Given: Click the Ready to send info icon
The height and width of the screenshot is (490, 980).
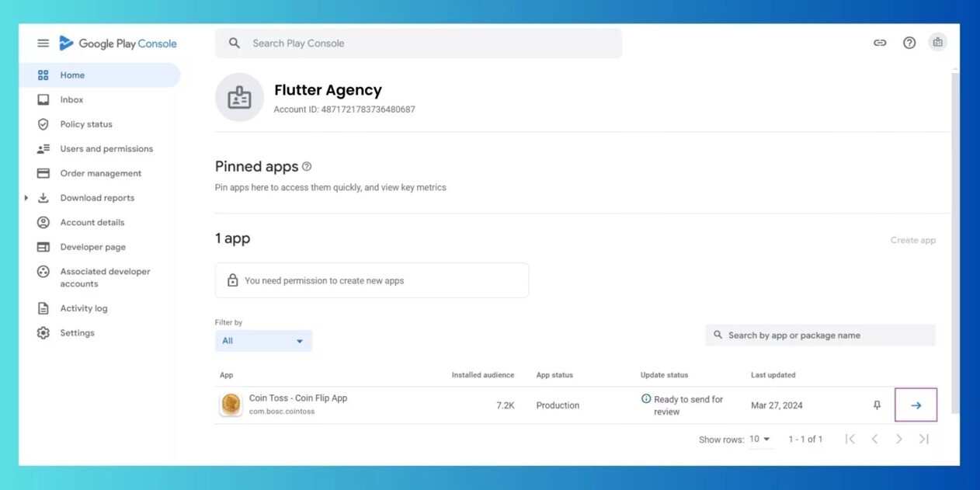Looking at the screenshot, I should point(646,398).
